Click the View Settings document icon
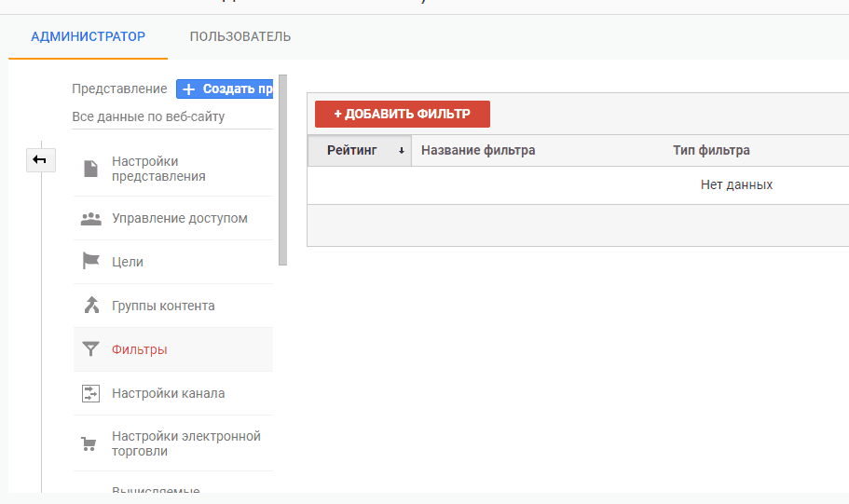 [90, 169]
